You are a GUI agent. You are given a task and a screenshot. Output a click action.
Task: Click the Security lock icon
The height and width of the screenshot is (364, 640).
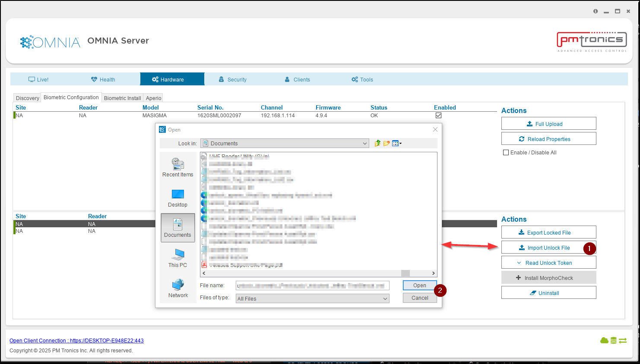pyautogui.click(x=221, y=79)
